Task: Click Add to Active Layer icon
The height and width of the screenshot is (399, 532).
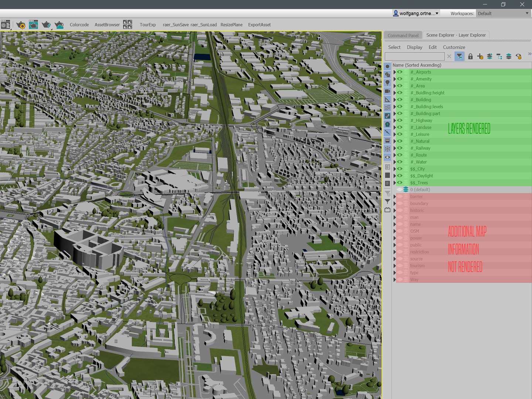Action: pos(490,56)
